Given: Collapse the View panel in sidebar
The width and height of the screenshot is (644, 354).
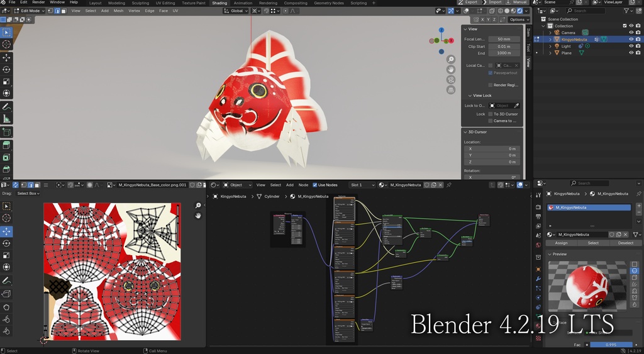Looking at the screenshot, I should [x=465, y=29].
